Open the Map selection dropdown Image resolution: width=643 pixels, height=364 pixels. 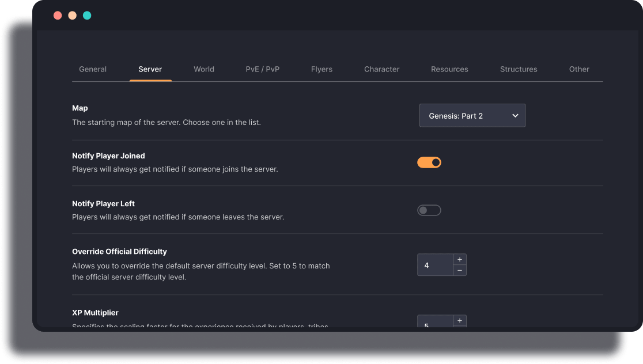tap(472, 115)
